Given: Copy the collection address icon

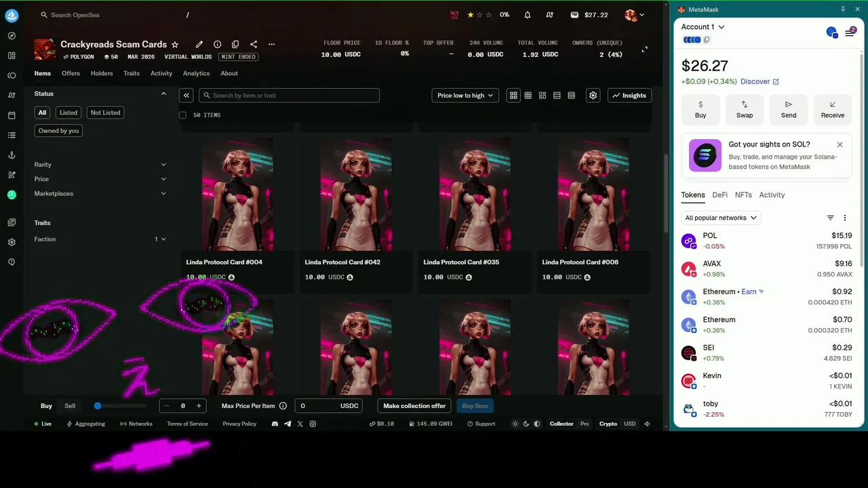Looking at the screenshot, I should (x=235, y=44).
